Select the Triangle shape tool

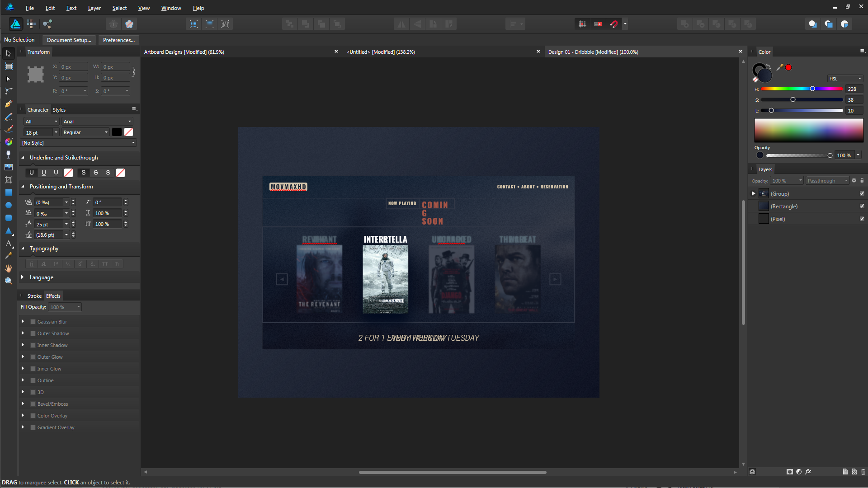tap(8, 231)
